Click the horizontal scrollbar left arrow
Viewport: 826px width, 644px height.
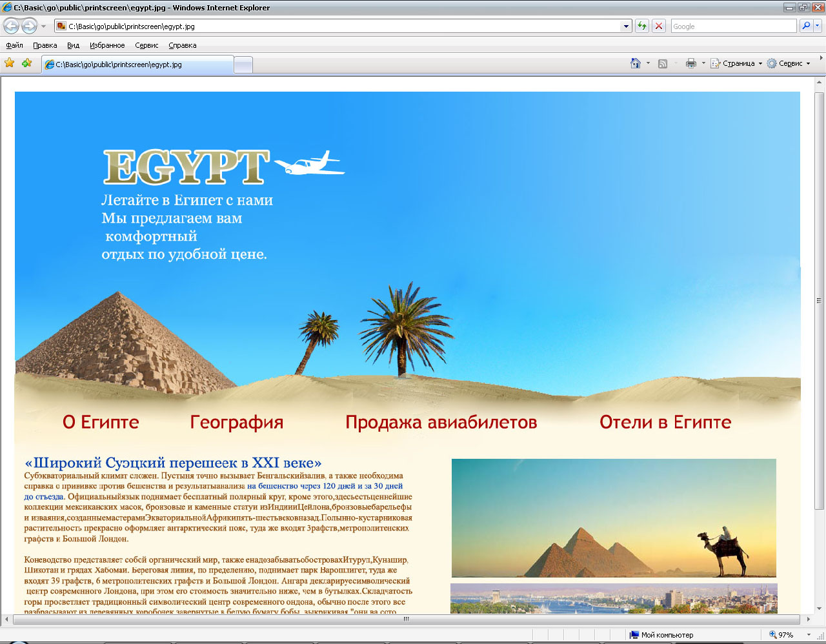click(6, 619)
